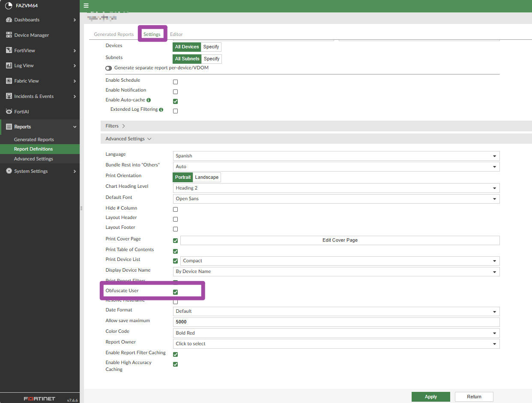532x403 pixels.
Task: Click the FortiAI sidebar icon
Action: click(x=9, y=112)
